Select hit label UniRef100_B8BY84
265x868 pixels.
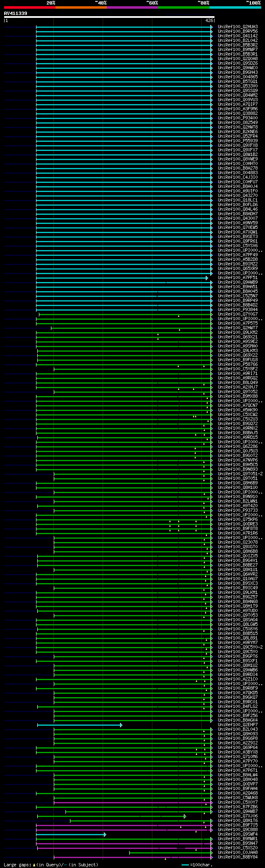(x=238, y=857)
